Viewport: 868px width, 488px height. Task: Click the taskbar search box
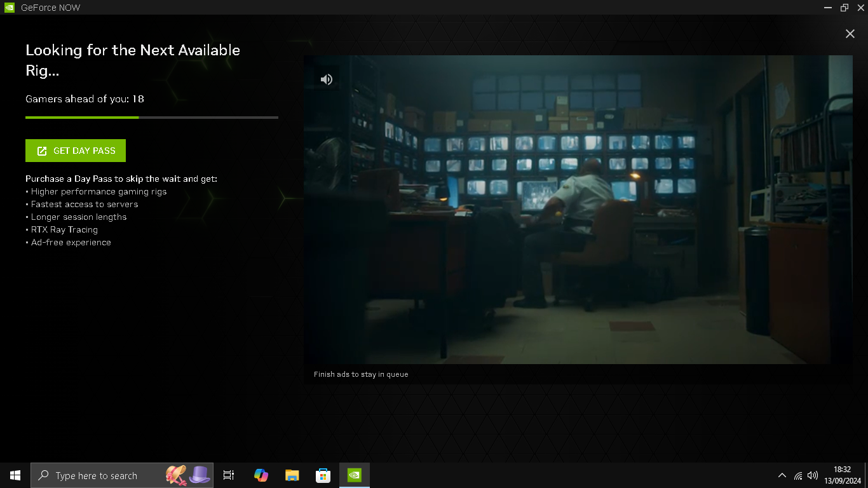(122, 475)
